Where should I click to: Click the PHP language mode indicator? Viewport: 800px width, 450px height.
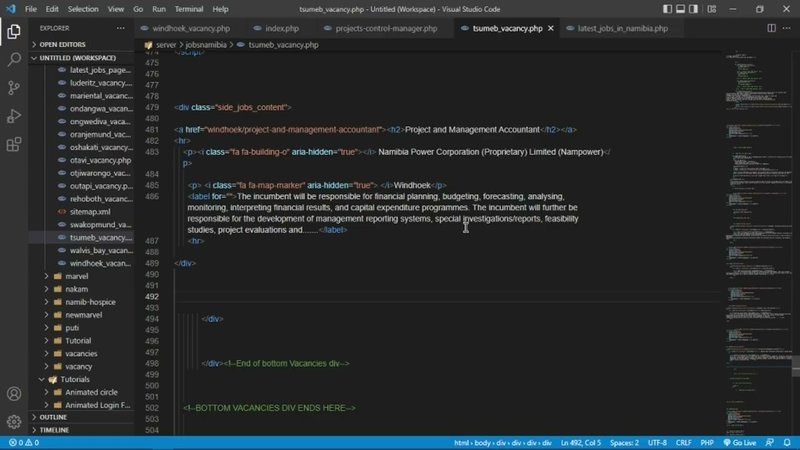coord(709,442)
